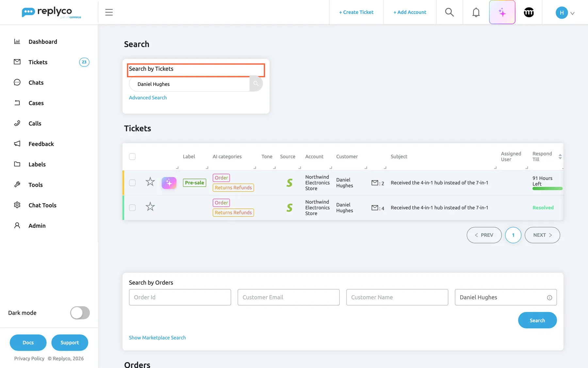Click the + Add Account button
The image size is (588, 368).
point(410,12)
